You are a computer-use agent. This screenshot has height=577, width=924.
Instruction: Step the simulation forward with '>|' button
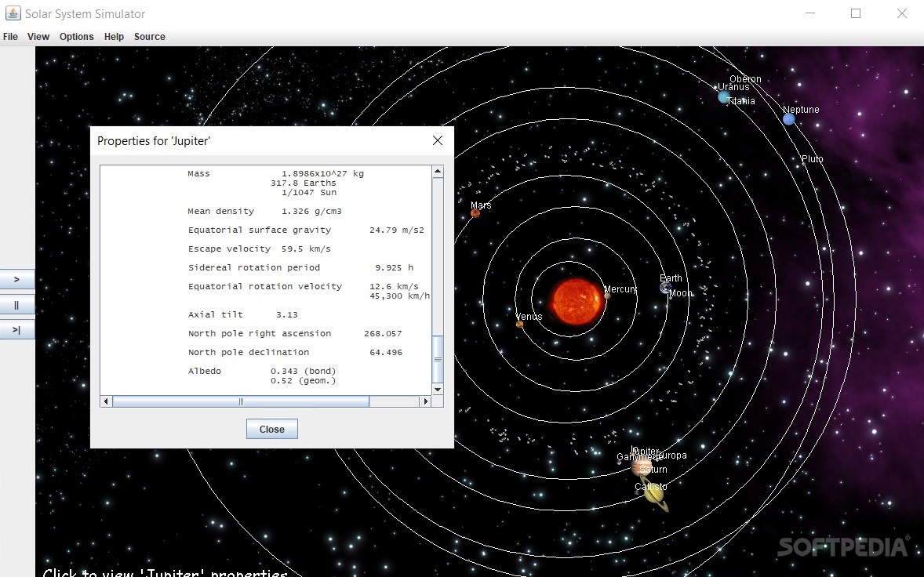(17, 329)
